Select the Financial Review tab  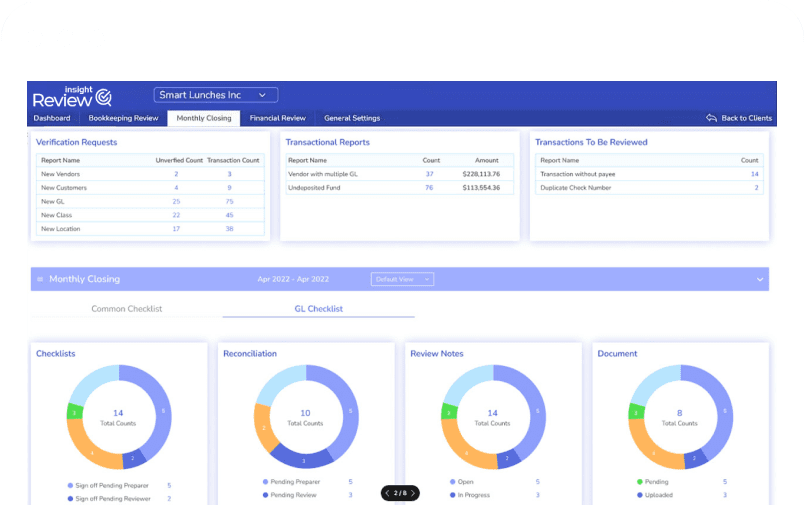click(x=278, y=118)
